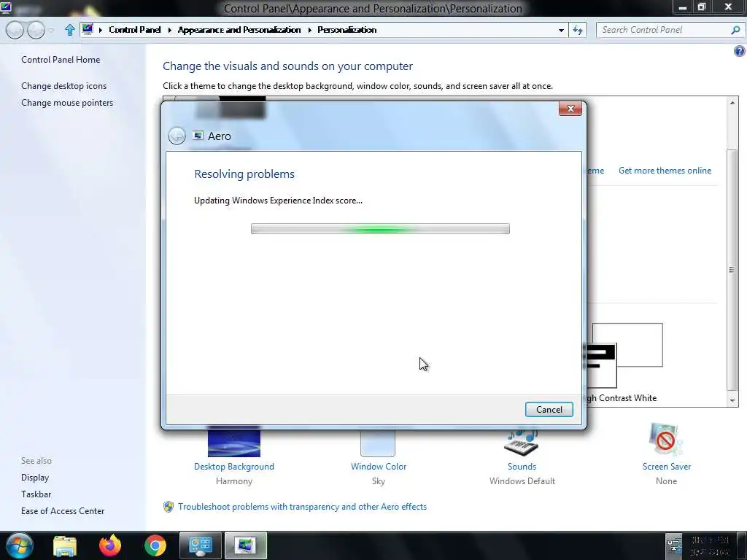This screenshot has height=560, width=747.
Task: Expand arrow before Control Panel breadcrumb
Action: (100, 30)
